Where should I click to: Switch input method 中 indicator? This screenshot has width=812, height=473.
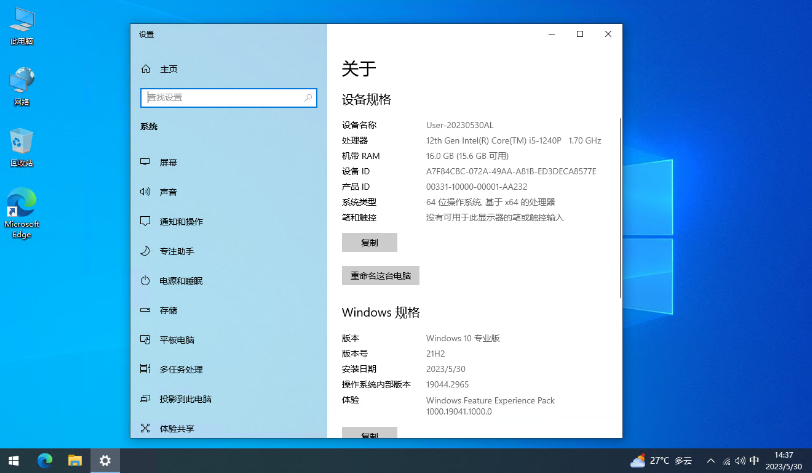[x=754, y=461]
